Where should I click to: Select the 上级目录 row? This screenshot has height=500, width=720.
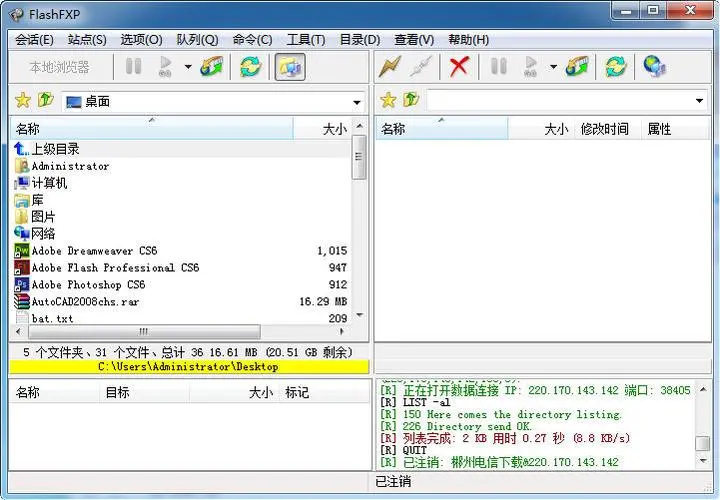[181, 149]
